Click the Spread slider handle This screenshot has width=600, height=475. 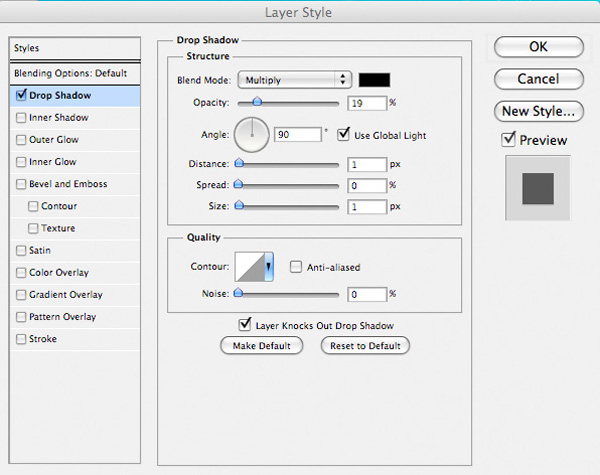tap(238, 184)
